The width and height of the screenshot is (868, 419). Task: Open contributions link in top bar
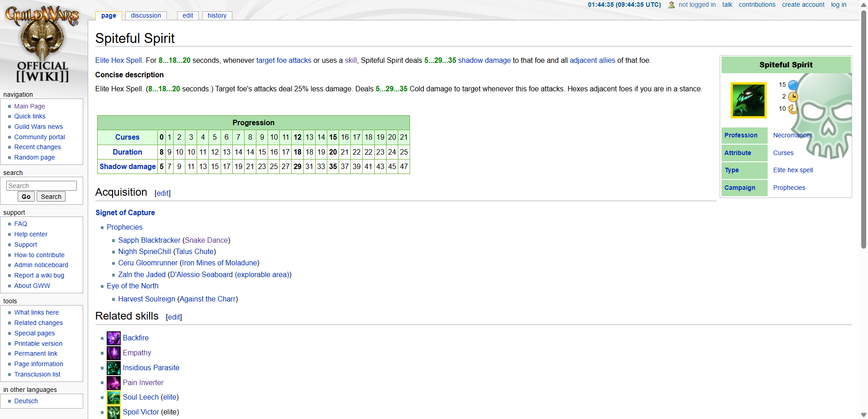(x=757, y=5)
